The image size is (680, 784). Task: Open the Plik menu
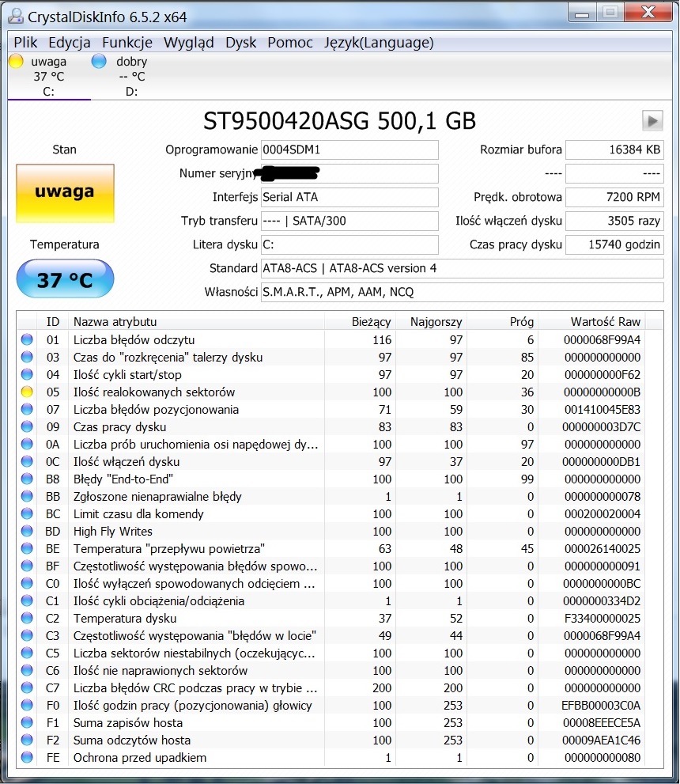25,43
